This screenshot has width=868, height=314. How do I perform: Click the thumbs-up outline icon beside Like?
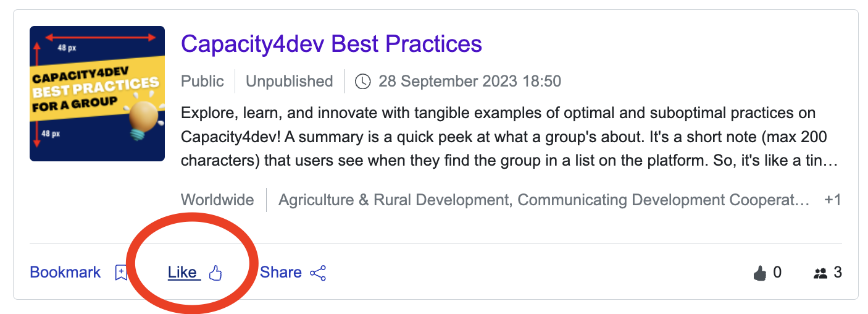(x=215, y=273)
